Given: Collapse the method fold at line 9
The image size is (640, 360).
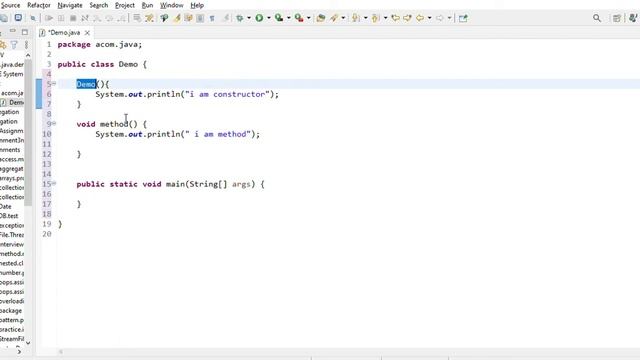Looking at the screenshot, I should click(x=54, y=123).
